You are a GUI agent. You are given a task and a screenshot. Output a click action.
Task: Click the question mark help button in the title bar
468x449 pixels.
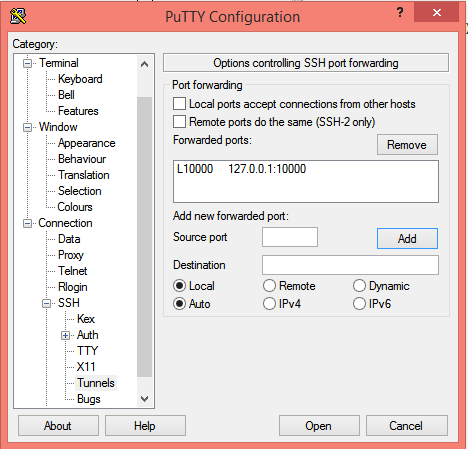tap(400, 13)
